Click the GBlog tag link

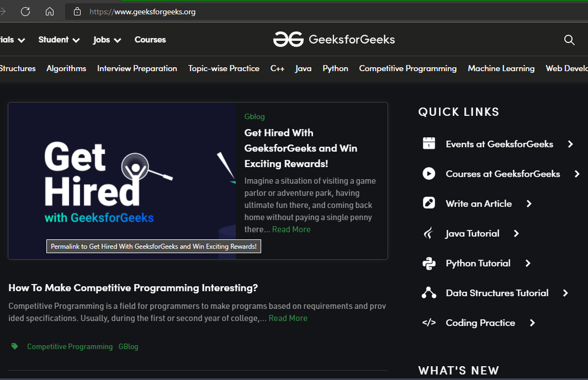tap(128, 347)
